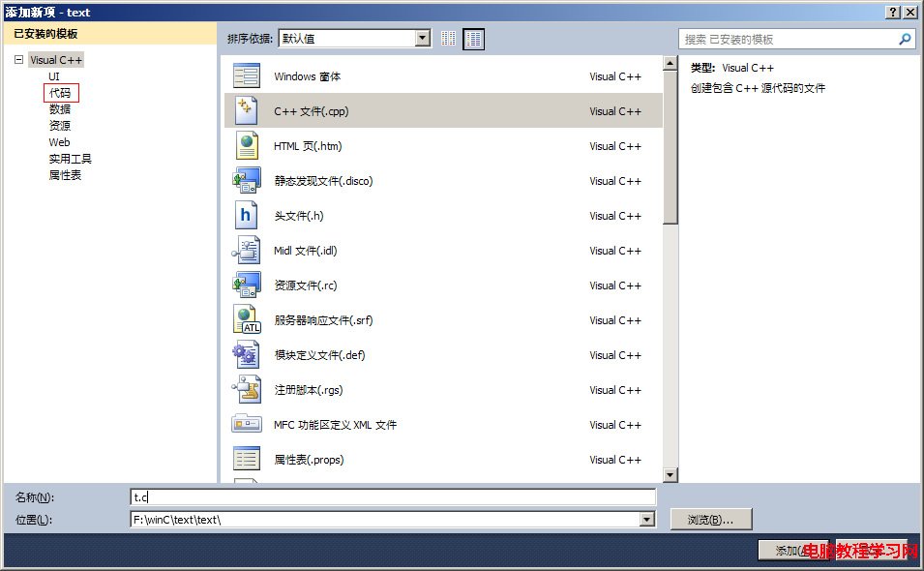Image resolution: width=924 pixels, height=571 pixels.
Task: Switch to small icons view
Action: 448,39
